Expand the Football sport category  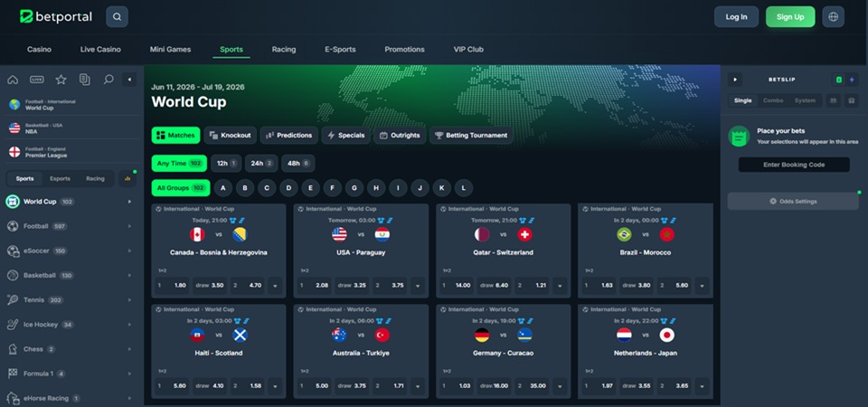(x=129, y=226)
